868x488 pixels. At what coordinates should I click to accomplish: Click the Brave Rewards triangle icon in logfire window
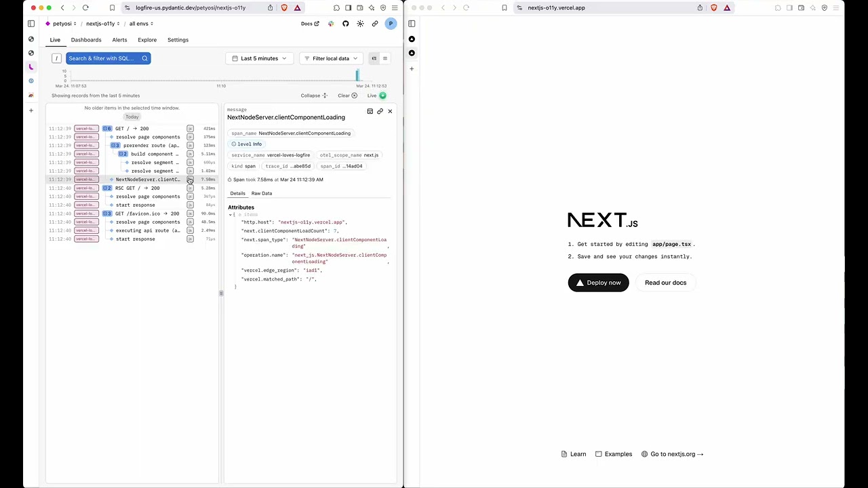[297, 7]
